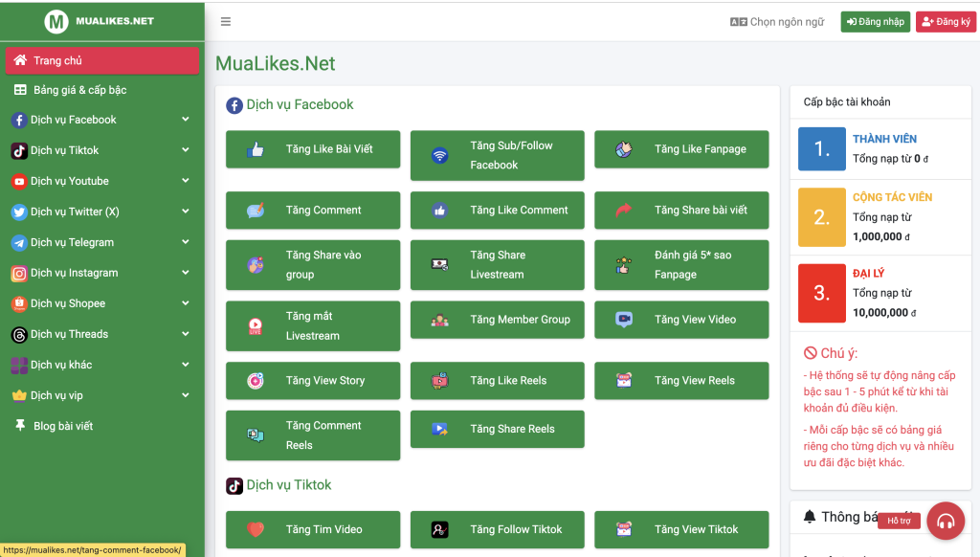Viewport: 980px width, 557px height.
Task: Click the heart icon on Tăng Tim Video
Action: click(255, 529)
